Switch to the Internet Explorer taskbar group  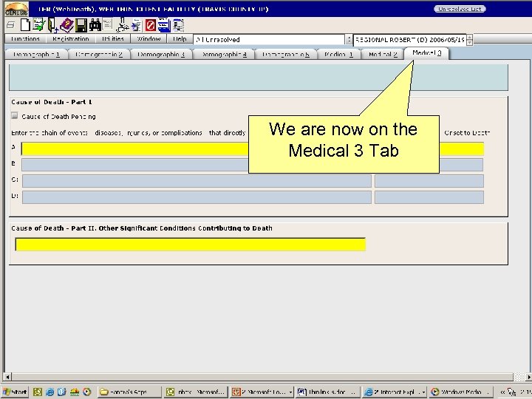(x=395, y=392)
